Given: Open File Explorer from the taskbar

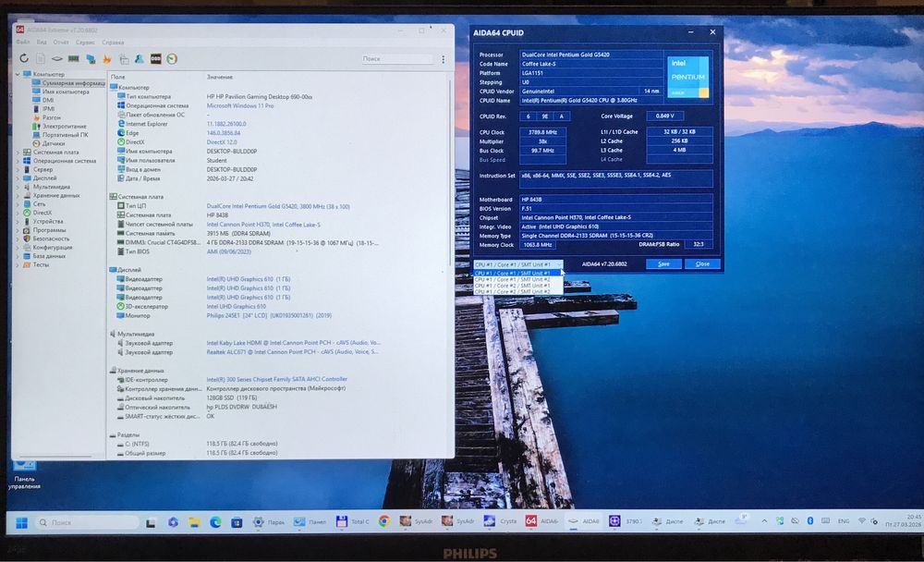Looking at the screenshot, I should pos(194,522).
